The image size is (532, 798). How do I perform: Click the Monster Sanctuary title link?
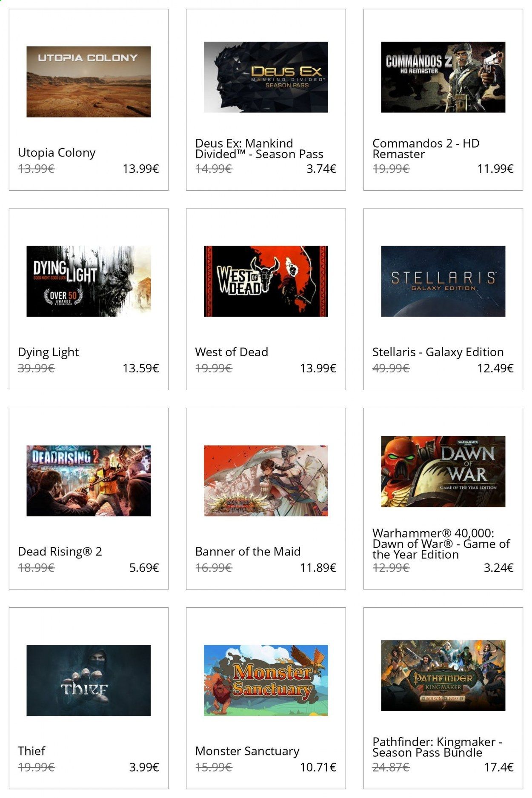pos(247,751)
